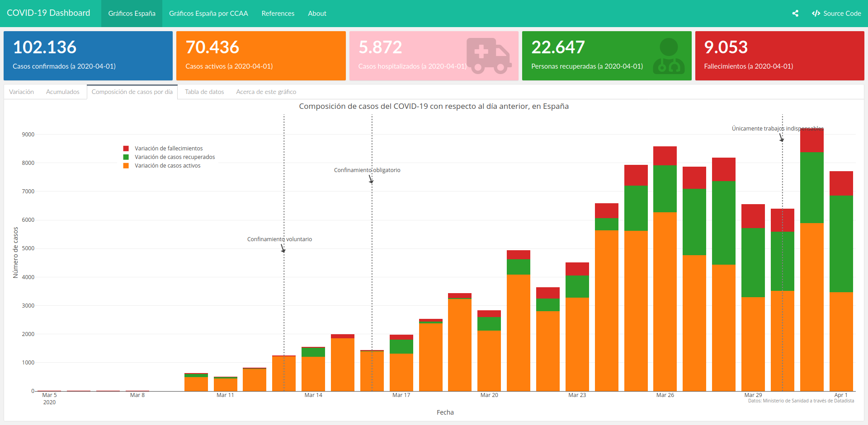This screenshot has height=425, width=868.
Task: Click the COVID-19 Dashboard title
Action: (x=48, y=13)
